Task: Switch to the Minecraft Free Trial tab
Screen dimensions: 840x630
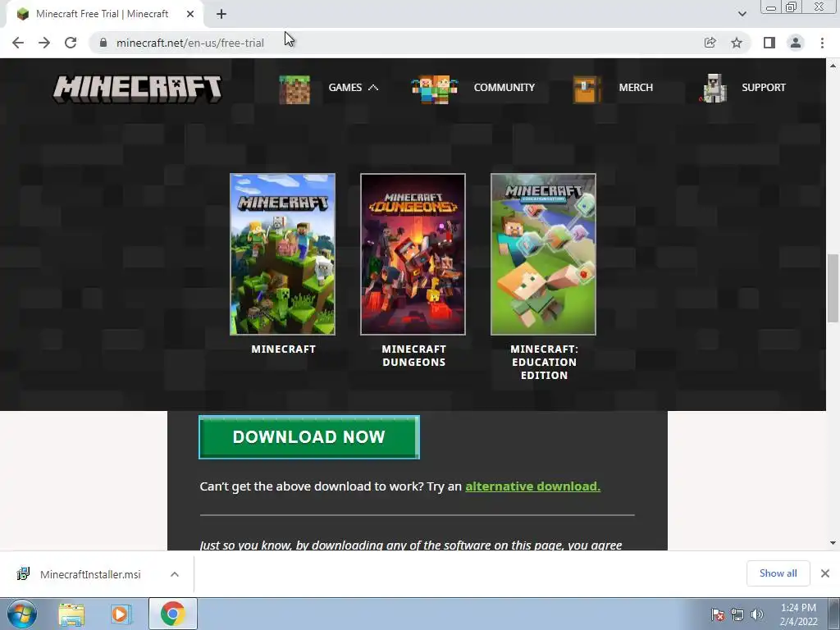Action: click(102, 14)
